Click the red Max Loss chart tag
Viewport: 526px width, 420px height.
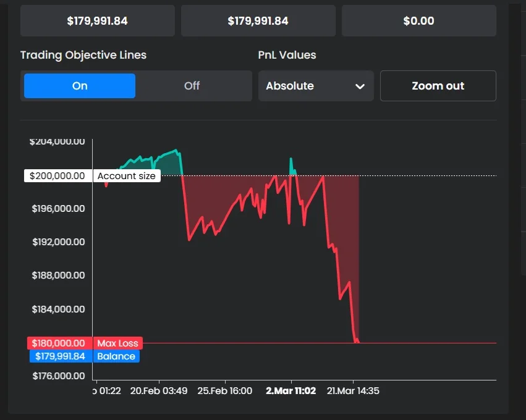(x=118, y=343)
